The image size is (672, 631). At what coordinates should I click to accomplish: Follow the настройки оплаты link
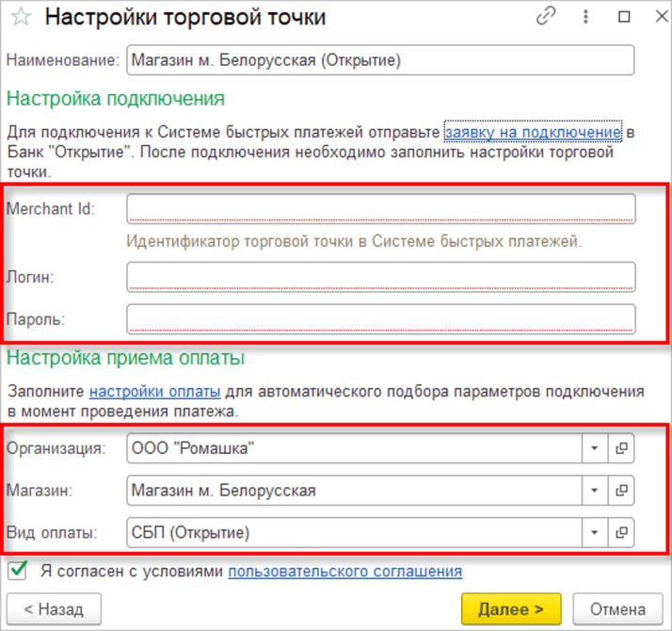pos(154,391)
